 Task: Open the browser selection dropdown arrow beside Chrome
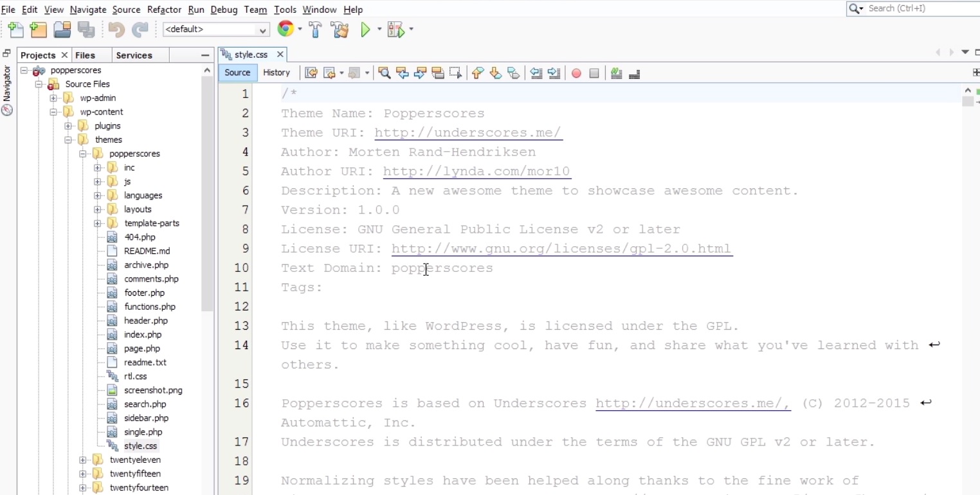[x=299, y=29]
